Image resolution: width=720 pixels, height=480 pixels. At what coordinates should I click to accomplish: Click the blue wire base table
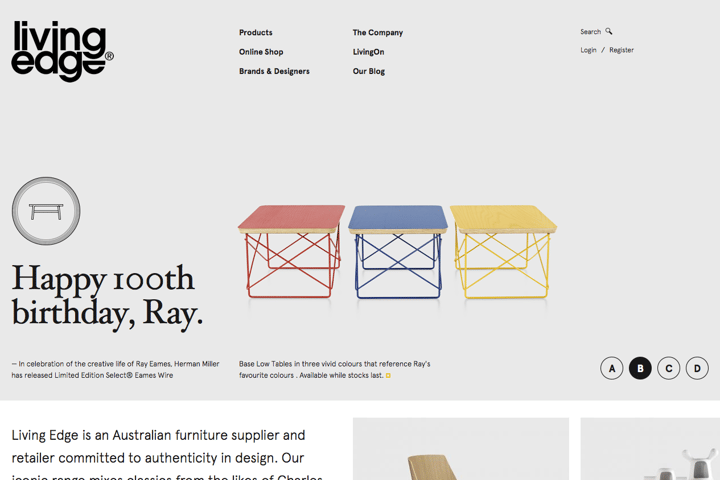398,252
